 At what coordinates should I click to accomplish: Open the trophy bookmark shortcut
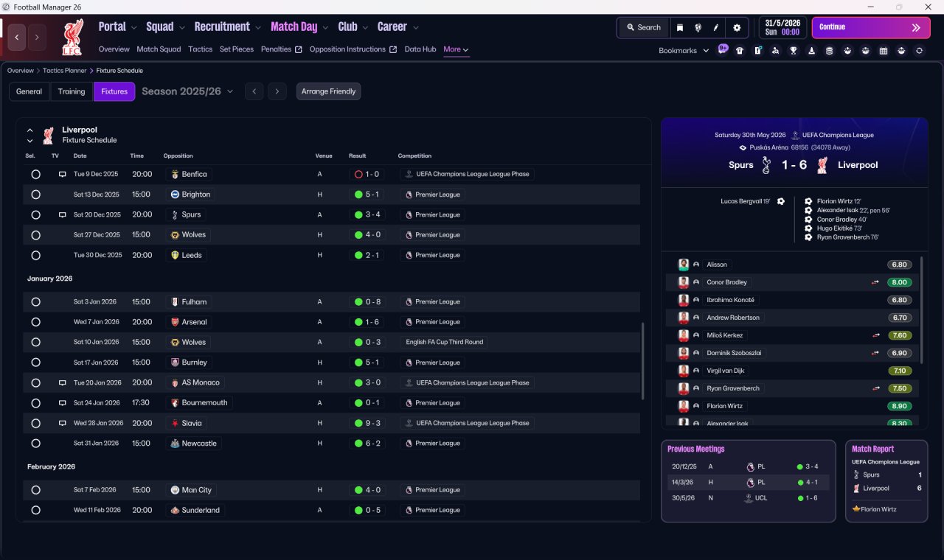(793, 50)
